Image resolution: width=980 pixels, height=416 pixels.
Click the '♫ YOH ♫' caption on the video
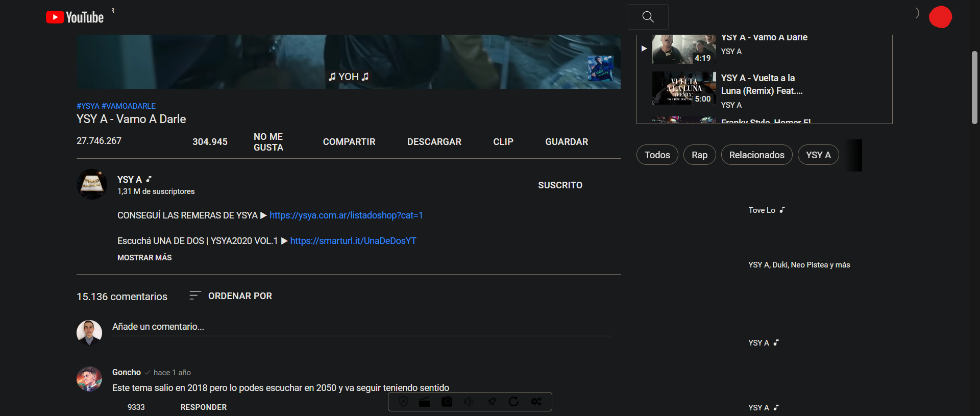[x=349, y=77]
